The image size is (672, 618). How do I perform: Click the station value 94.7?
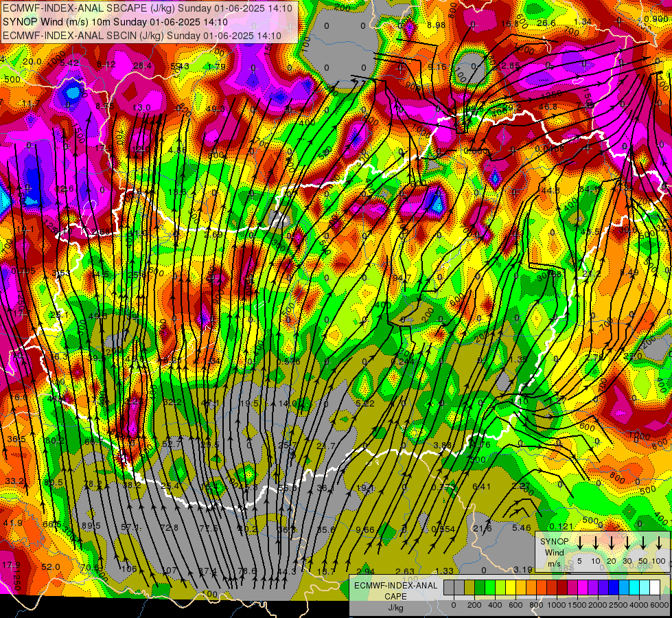point(402,278)
